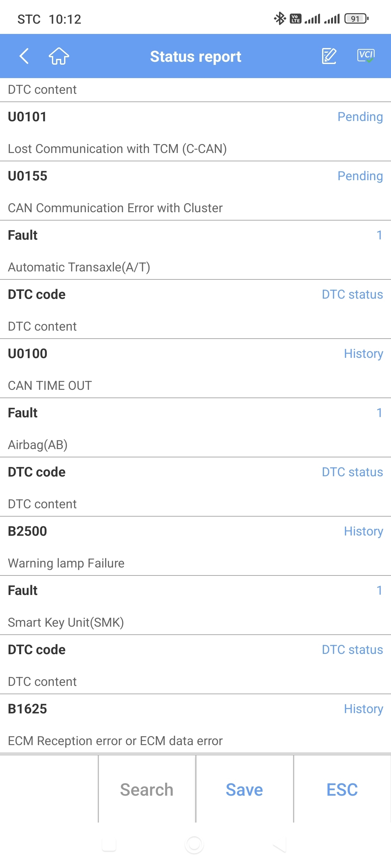
Task: Tap the Bluetooth icon in status bar
Action: coord(280,19)
